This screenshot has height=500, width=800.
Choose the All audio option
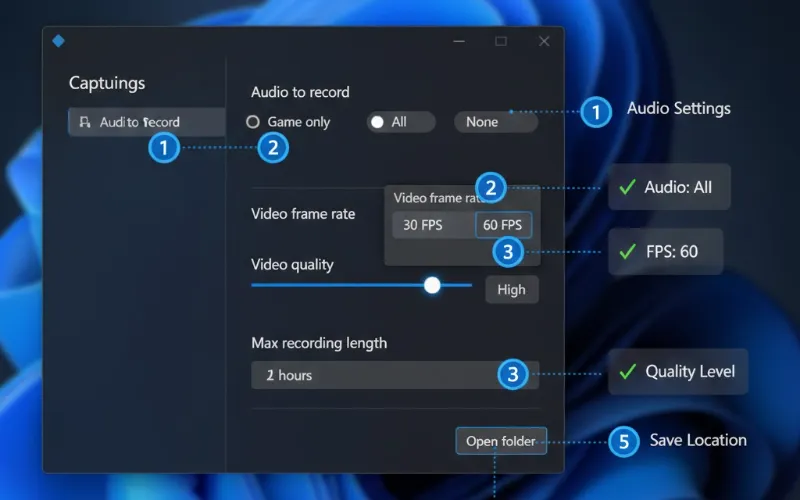pyautogui.click(x=401, y=122)
